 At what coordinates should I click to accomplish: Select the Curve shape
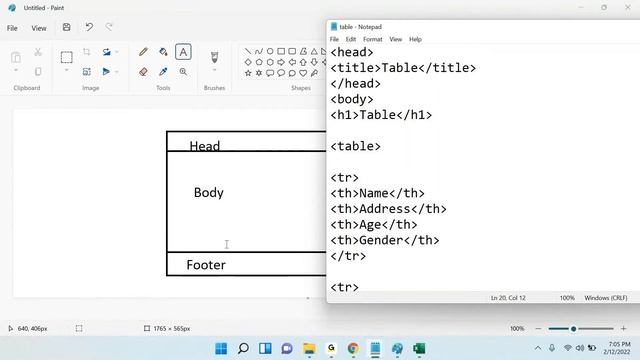259,51
